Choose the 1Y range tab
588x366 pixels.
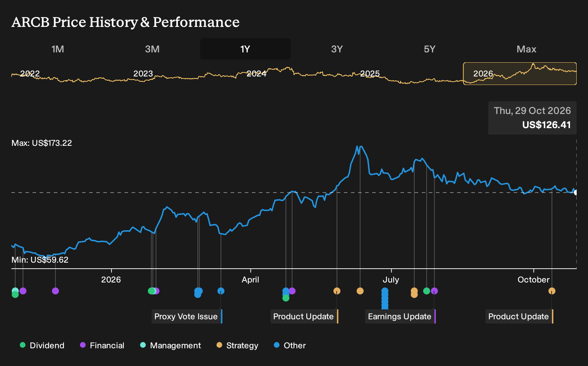pyautogui.click(x=245, y=49)
